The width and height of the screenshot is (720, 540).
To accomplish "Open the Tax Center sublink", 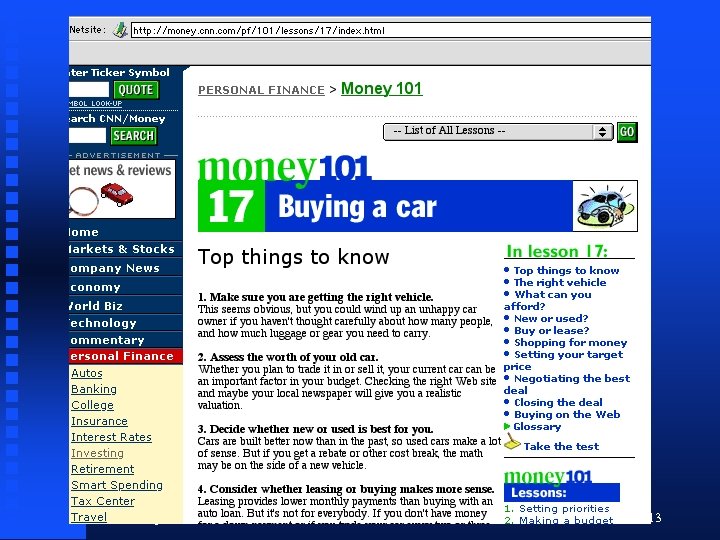I will point(103,501).
